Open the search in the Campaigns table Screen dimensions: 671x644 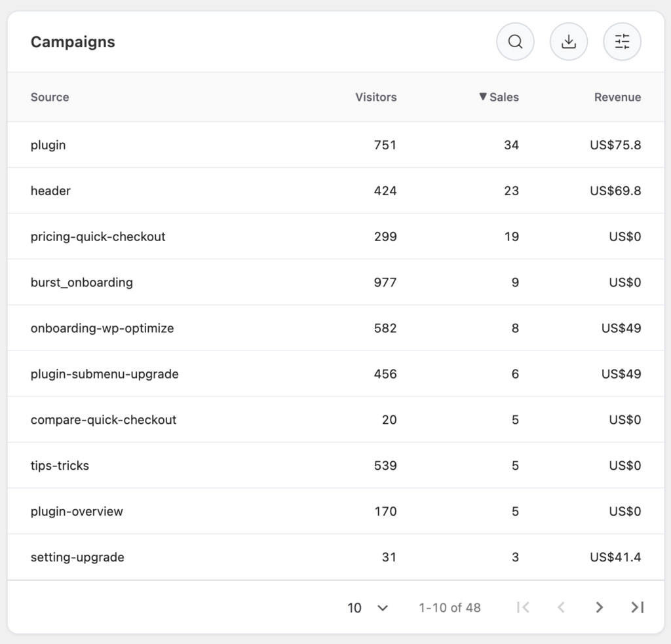click(x=515, y=41)
